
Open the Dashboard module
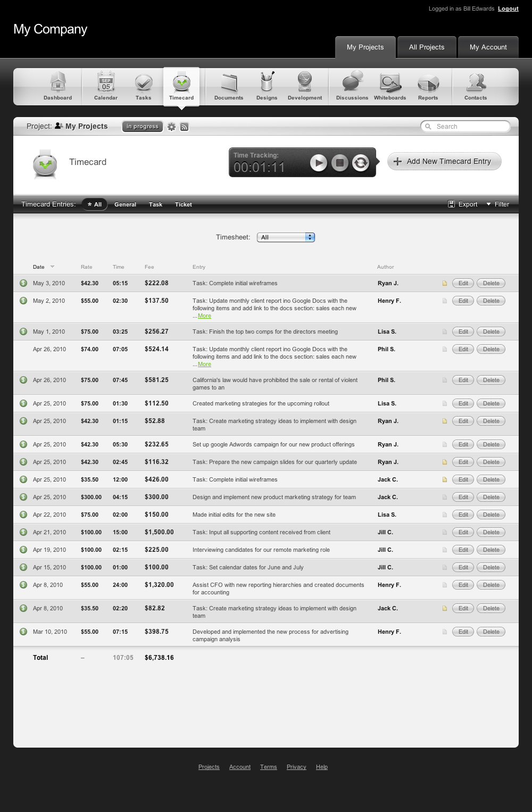pos(57,86)
